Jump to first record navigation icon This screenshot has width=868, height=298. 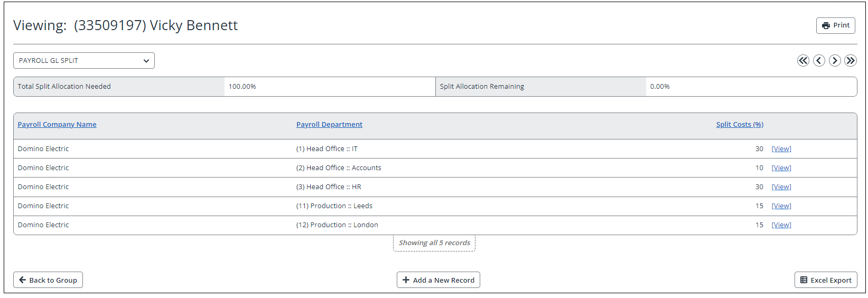pyautogui.click(x=803, y=61)
